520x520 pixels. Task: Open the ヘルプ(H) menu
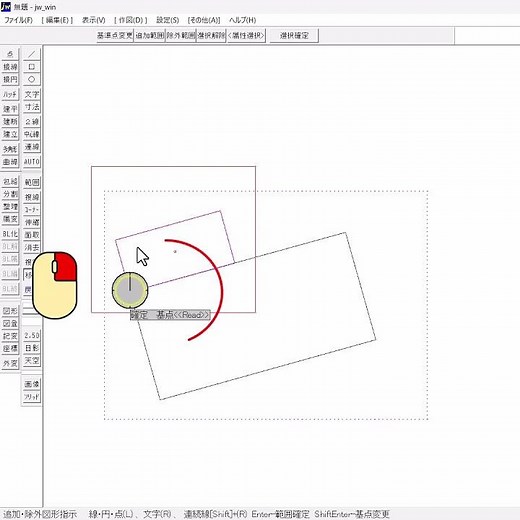(x=243, y=20)
